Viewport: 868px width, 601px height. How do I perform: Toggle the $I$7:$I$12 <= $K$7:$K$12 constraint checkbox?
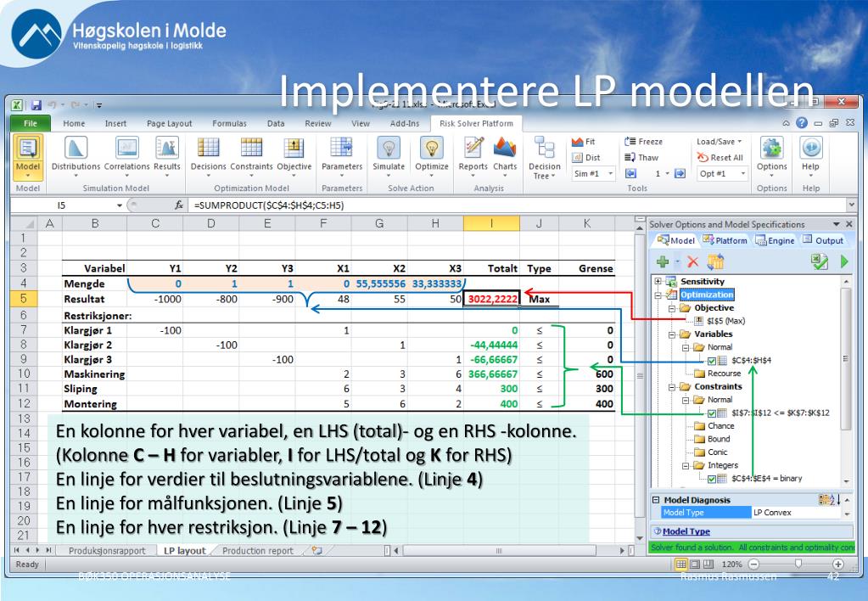tap(712, 413)
